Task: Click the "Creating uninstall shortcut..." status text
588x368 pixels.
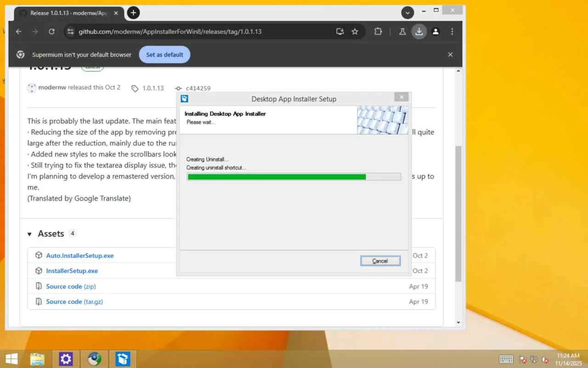Action: [216, 168]
